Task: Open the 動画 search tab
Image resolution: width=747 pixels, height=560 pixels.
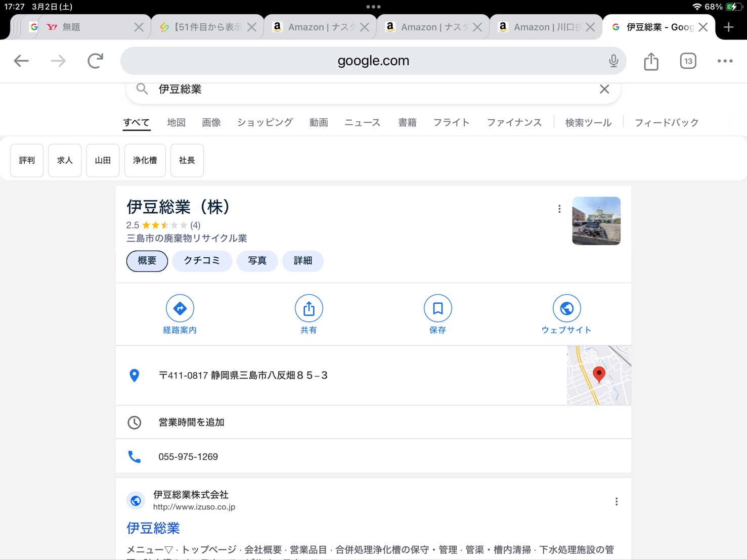Action: pyautogui.click(x=319, y=122)
